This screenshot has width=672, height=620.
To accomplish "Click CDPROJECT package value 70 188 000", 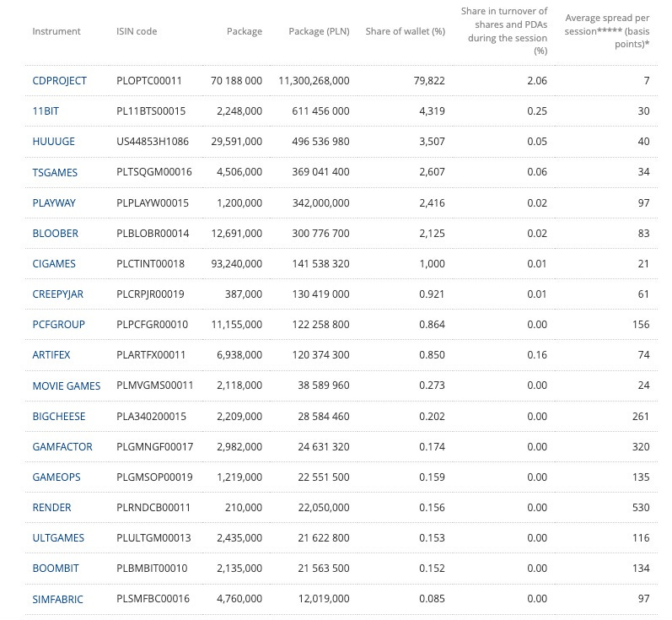I will pyautogui.click(x=236, y=81).
